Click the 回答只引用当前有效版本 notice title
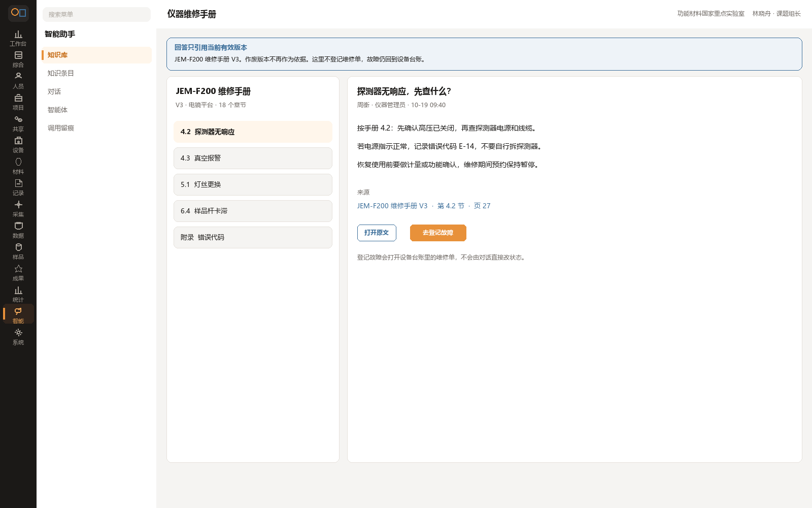812x508 pixels. 211,47
